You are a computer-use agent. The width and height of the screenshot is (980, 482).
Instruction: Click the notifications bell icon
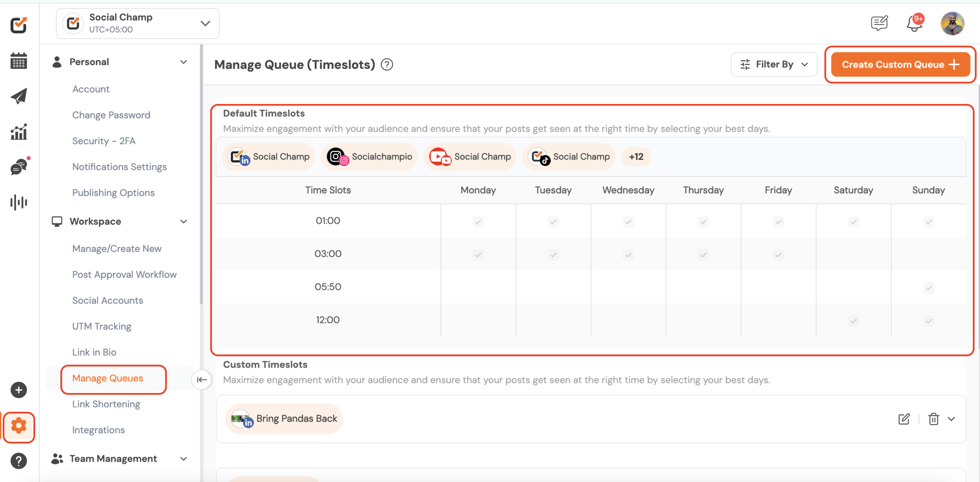click(x=914, y=24)
